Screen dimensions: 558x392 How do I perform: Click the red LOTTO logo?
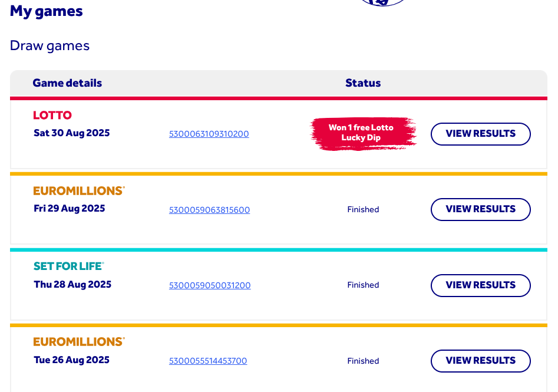click(x=52, y=116)
